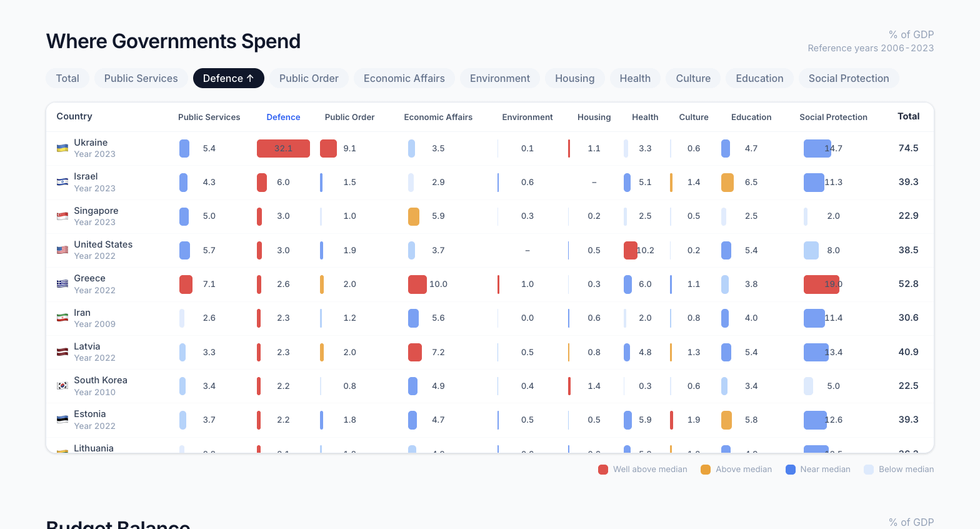Screen dimensions: 980x529
Task: Sort by the Defence column header
Action: coord(283,117)
